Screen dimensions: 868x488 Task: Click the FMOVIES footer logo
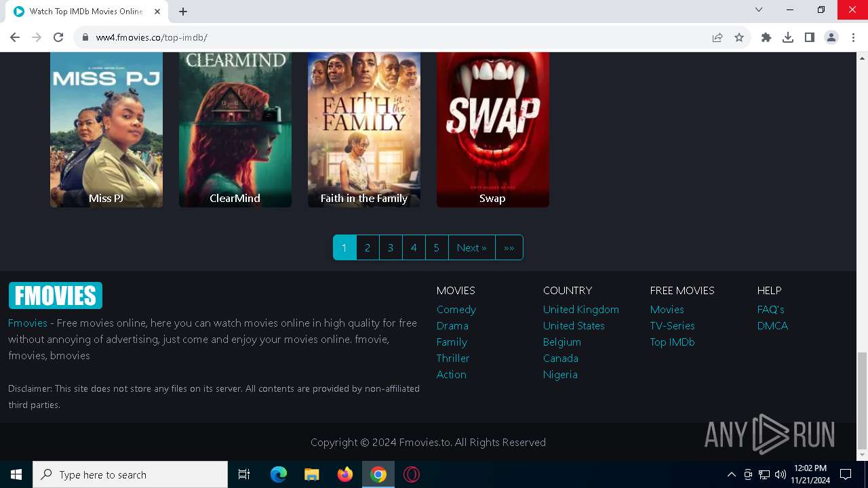pos(55,296)
